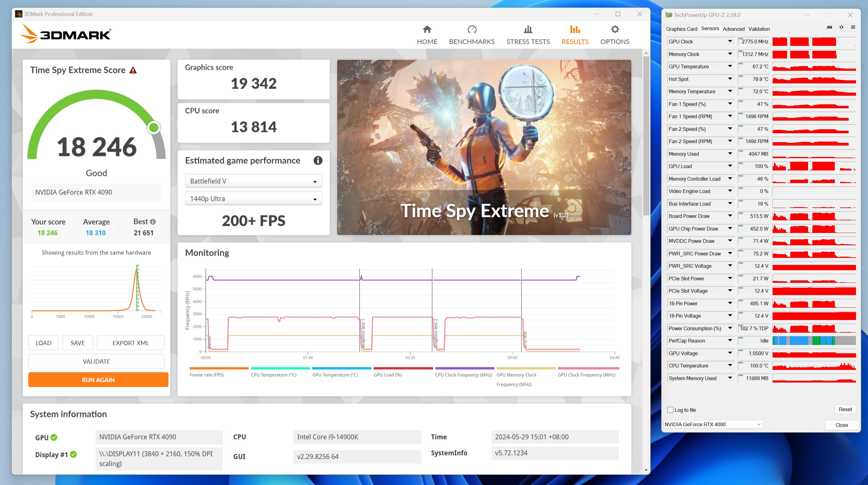
Task: Toggle the Frame rate (FPS) legend
Action: [207, 375]
